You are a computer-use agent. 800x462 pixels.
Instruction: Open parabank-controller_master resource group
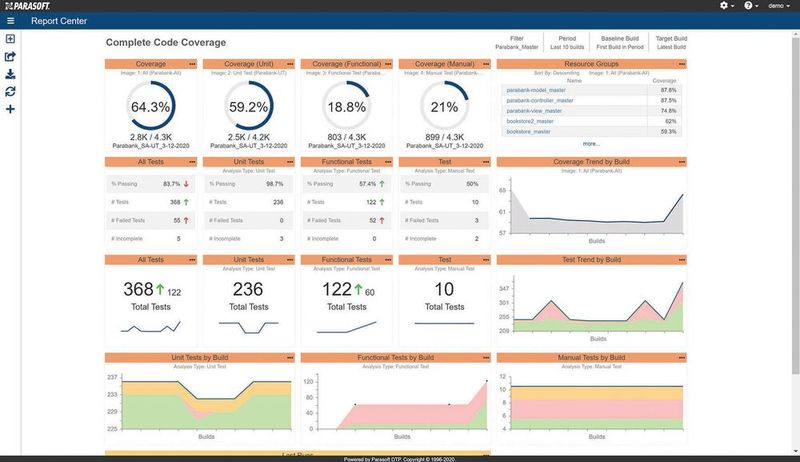540,100
